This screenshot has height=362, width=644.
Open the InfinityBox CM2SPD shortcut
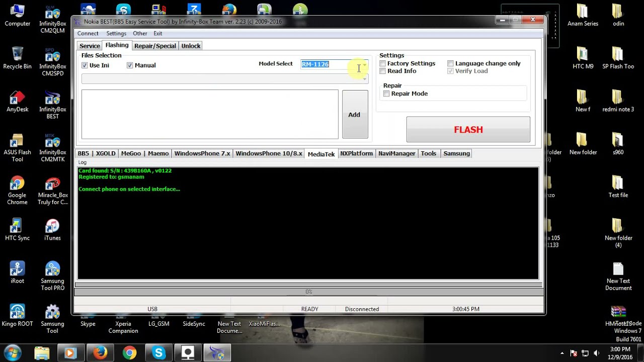tap(52, 61)
